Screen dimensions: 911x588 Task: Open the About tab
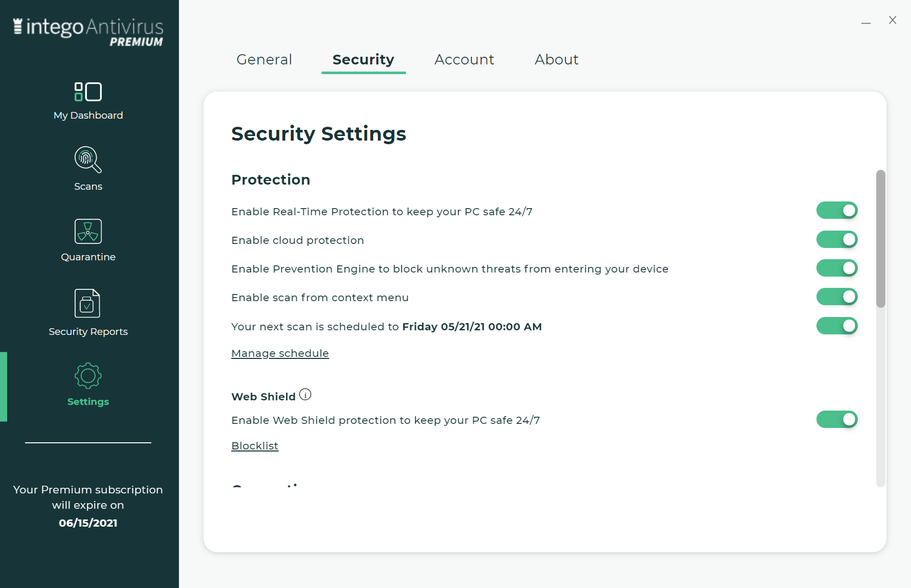557,59
